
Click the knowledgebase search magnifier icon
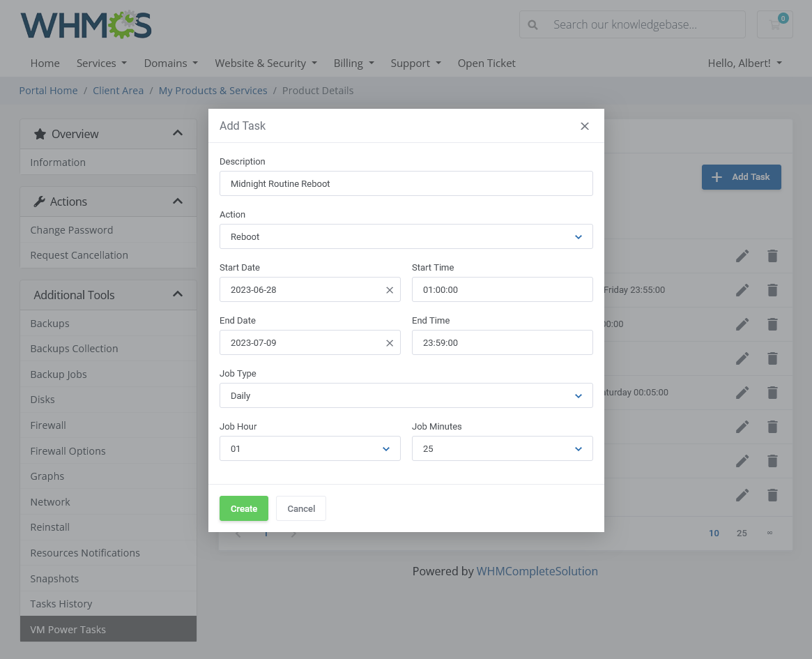click(x=533, y=24)
